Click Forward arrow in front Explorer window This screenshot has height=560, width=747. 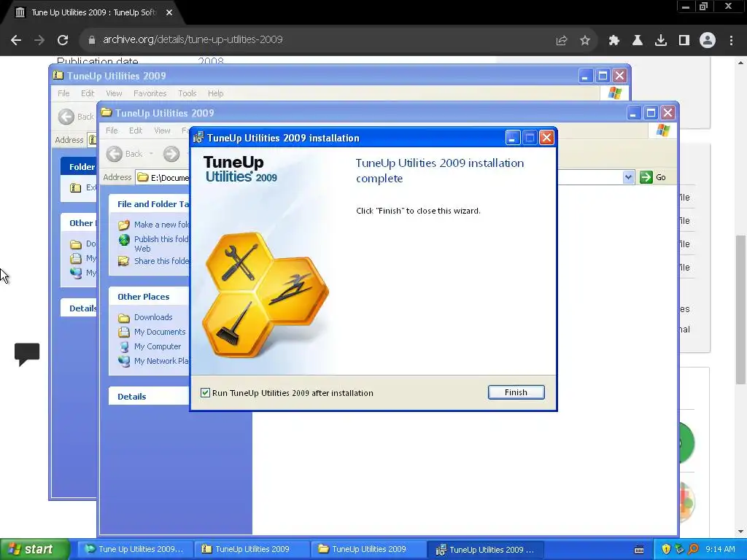(171, 154)
